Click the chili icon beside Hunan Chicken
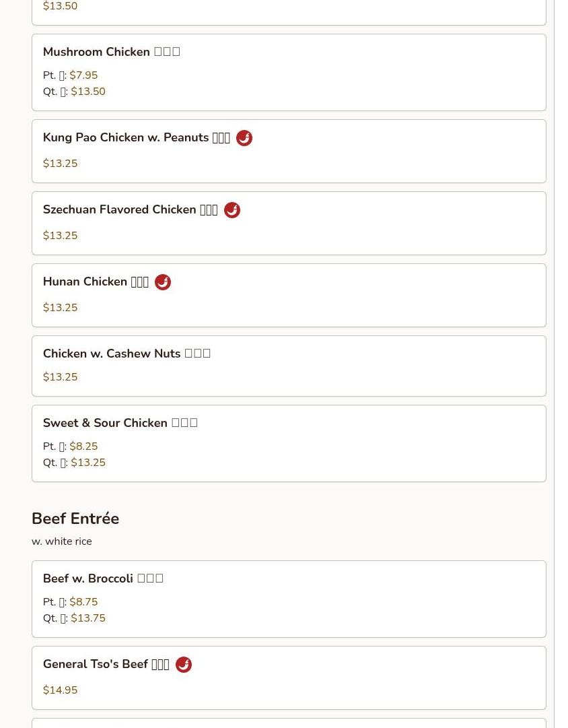 tap(162, 282)
